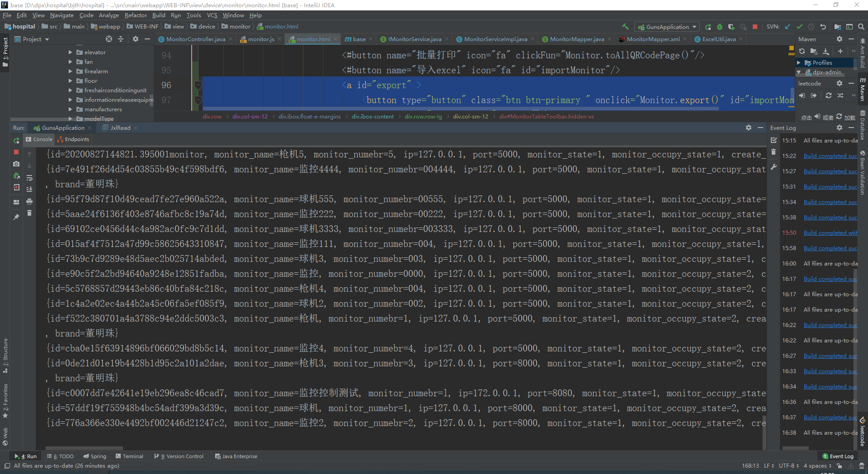Click the leetcode sign-in icon
Viewport: 868px width, 474px height.
(802, 95)
